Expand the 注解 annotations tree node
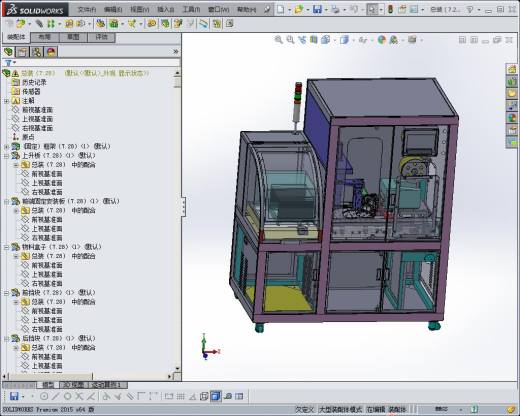 (6, 101)
